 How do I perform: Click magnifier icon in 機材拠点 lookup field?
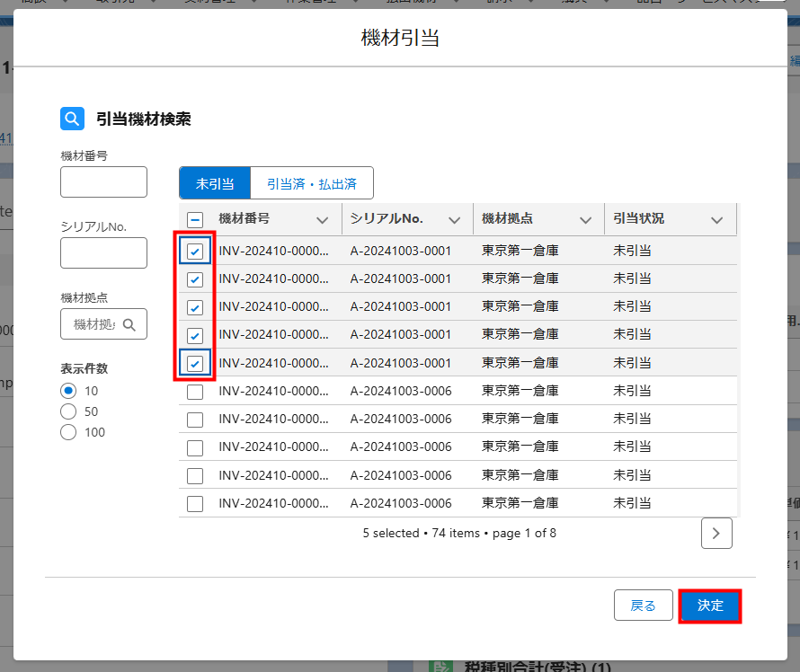[129, 324]
